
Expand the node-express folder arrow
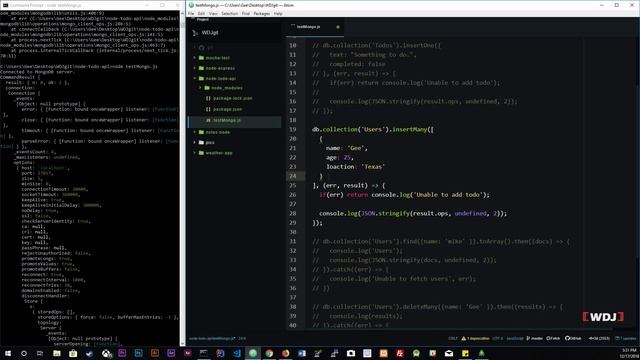pos(195,68)
